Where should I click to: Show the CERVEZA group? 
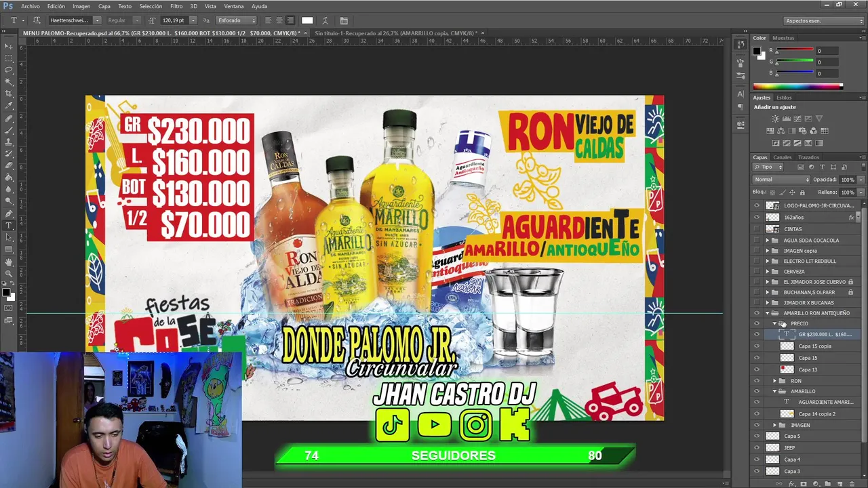pyautogui.click(x=757, y=272)
